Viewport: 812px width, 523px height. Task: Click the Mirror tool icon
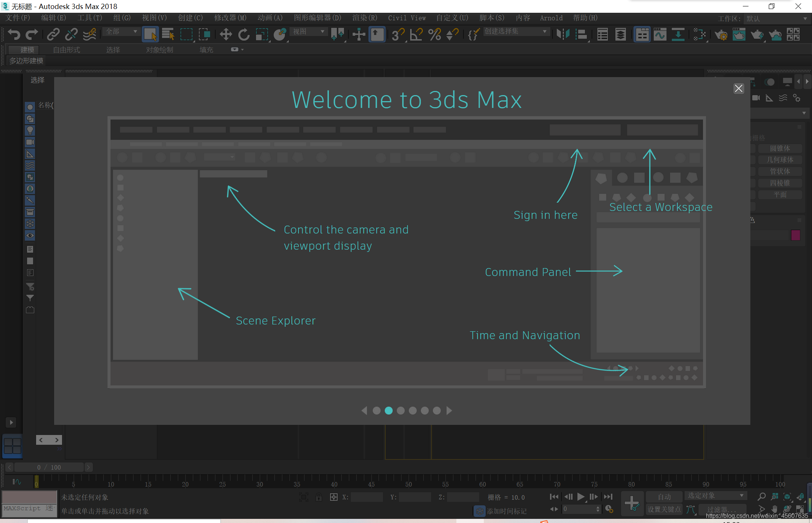click(x=563, y=35)
